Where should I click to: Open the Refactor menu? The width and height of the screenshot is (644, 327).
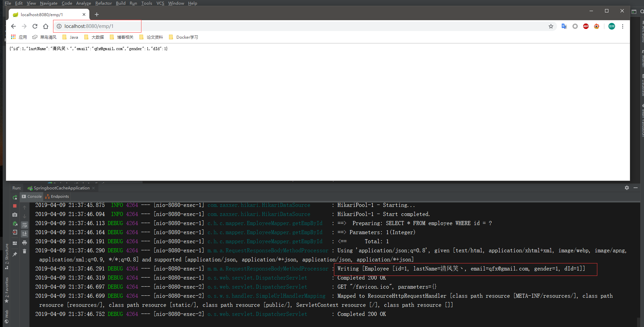click(x=103, y=3)
